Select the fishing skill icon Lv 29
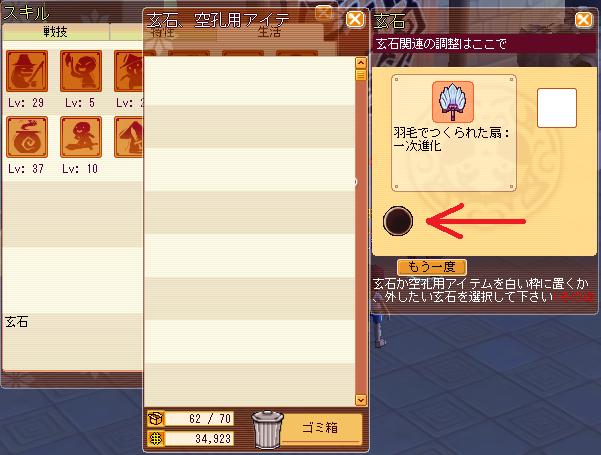601x455 pixels. point(27,71)
